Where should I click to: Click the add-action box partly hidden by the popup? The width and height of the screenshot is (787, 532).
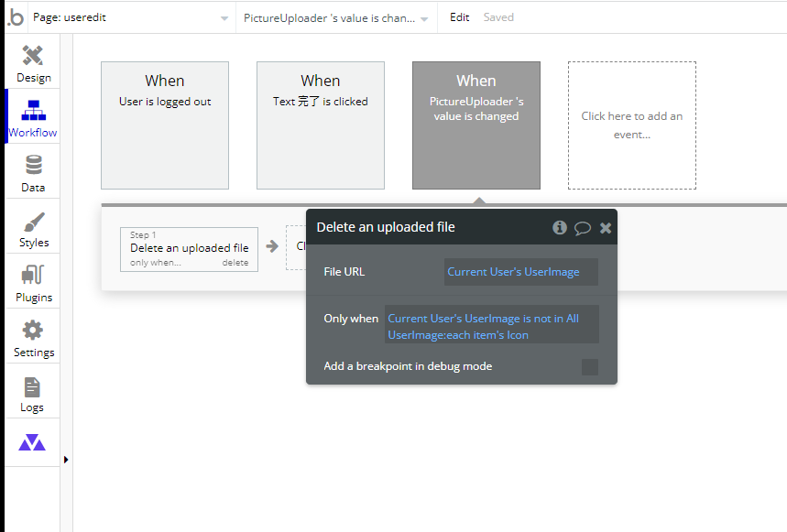(x=296, y=247)
